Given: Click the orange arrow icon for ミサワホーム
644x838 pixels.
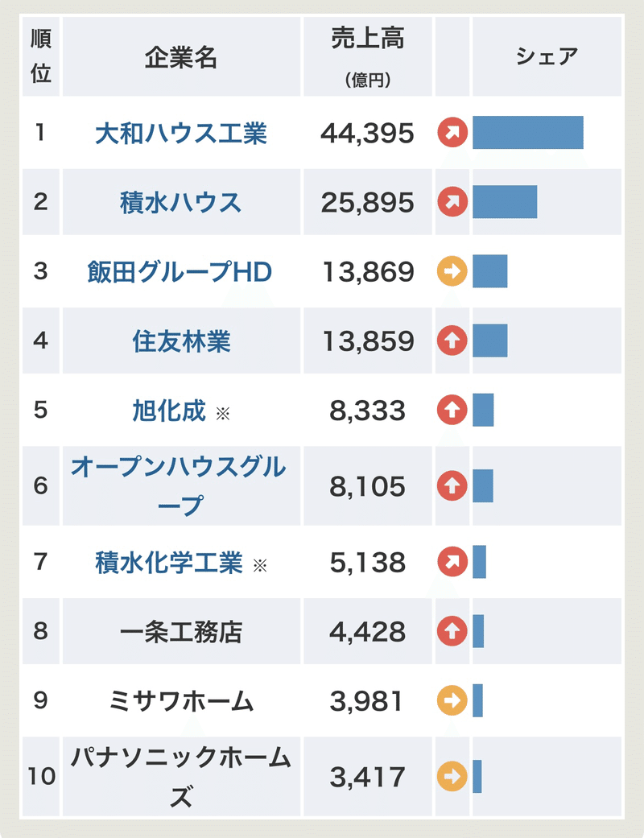Looking at the screenshot, I should [452, 701].
